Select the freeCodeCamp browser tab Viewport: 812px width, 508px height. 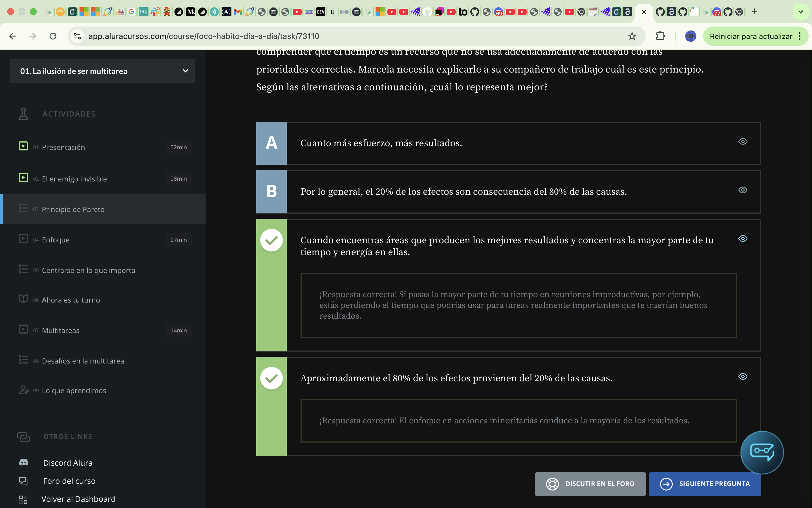pos(226,12)
